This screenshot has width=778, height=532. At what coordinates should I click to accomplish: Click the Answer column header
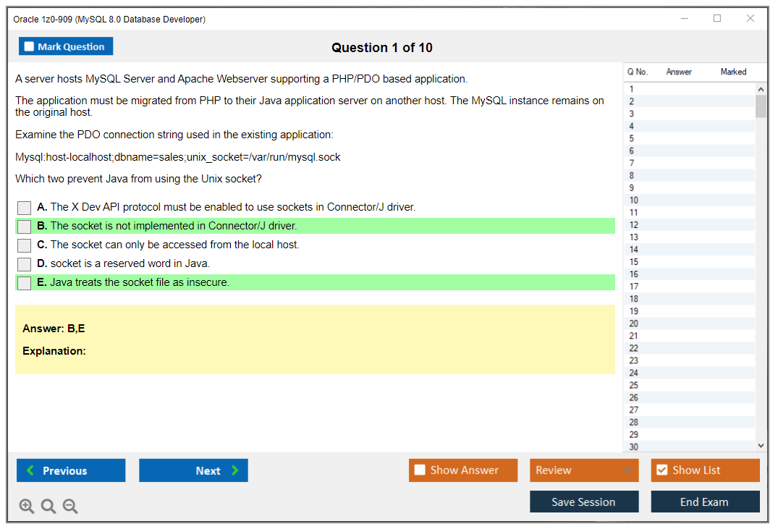[679, 72]
